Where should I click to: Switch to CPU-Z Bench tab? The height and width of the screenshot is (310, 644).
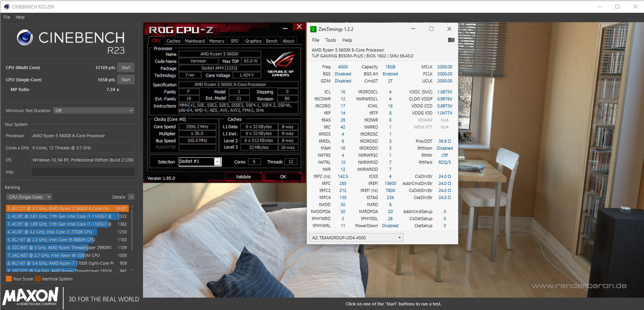tap(272, 41)
